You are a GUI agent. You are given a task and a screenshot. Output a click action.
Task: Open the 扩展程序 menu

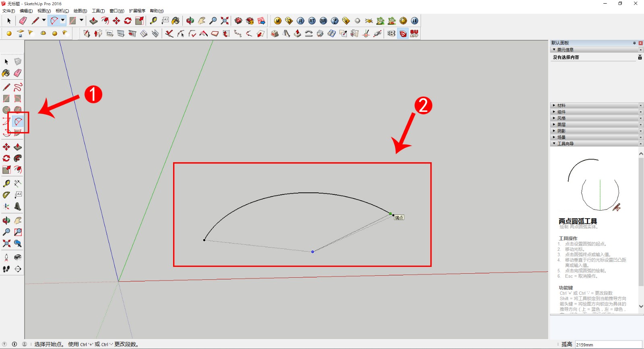tap(137, 11)
